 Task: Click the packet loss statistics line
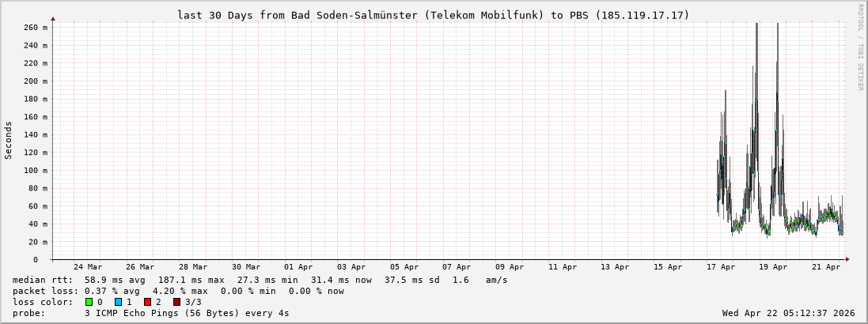tap(178, 291)
